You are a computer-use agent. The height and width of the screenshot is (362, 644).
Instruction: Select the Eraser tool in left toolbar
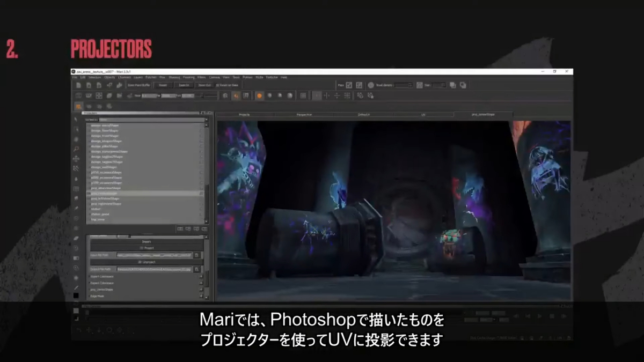click(x=76, y=238)
